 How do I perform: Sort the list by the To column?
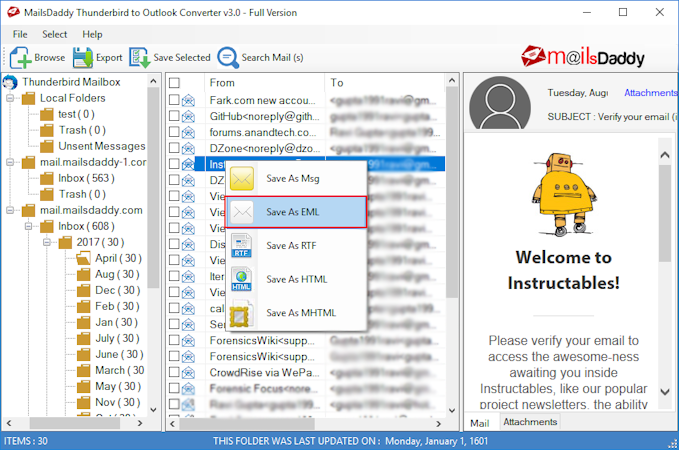[385, 83]
